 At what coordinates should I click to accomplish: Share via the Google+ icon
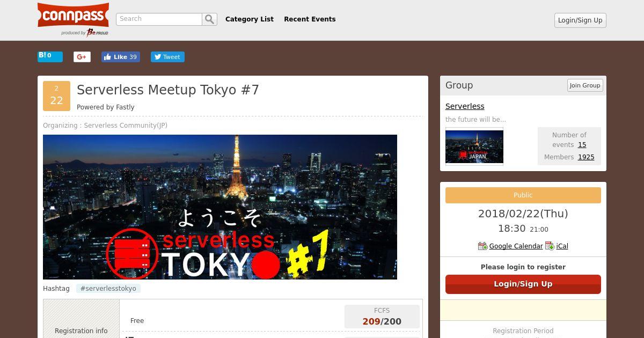click(x=82, y=57)
